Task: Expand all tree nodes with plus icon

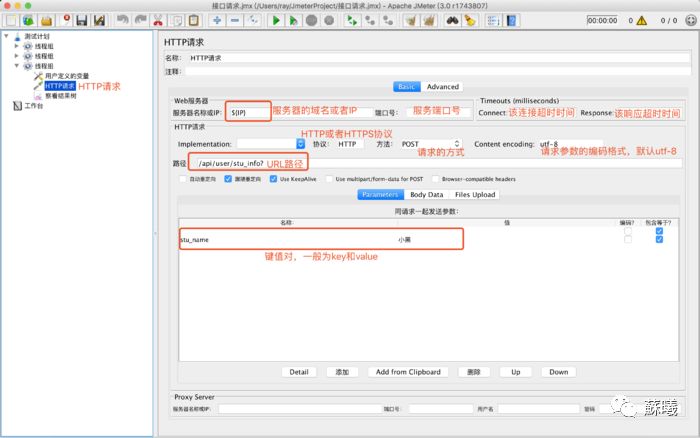Action: click(x=217, y=21)
